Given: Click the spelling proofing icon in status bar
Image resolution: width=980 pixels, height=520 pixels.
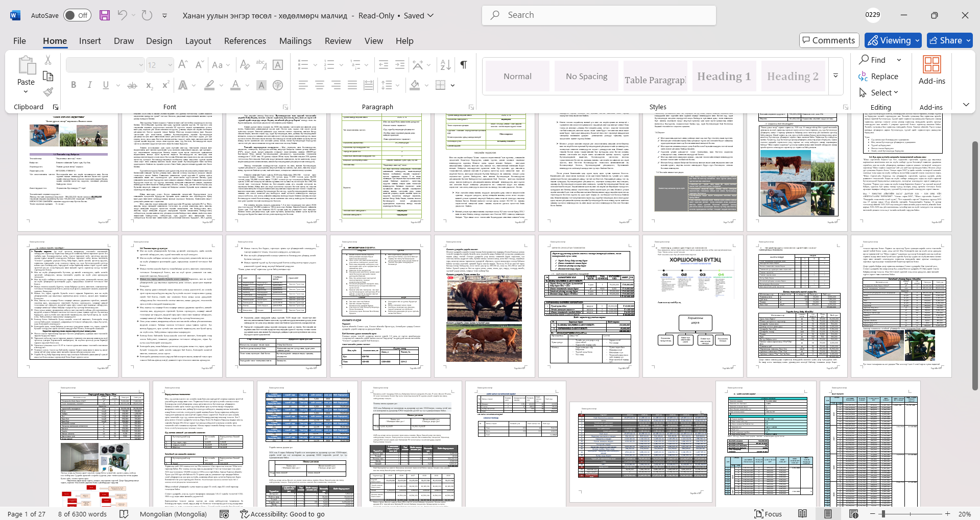Looking at the screenshot, I should (x=124, y=514).
